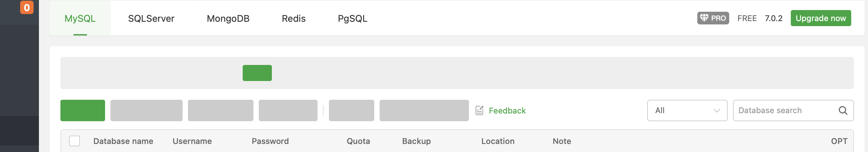This screenshot has height=152, width=868.
Task: Click the small green button in the grey banner
Action: pyautogui.click(x=257, y=73)
